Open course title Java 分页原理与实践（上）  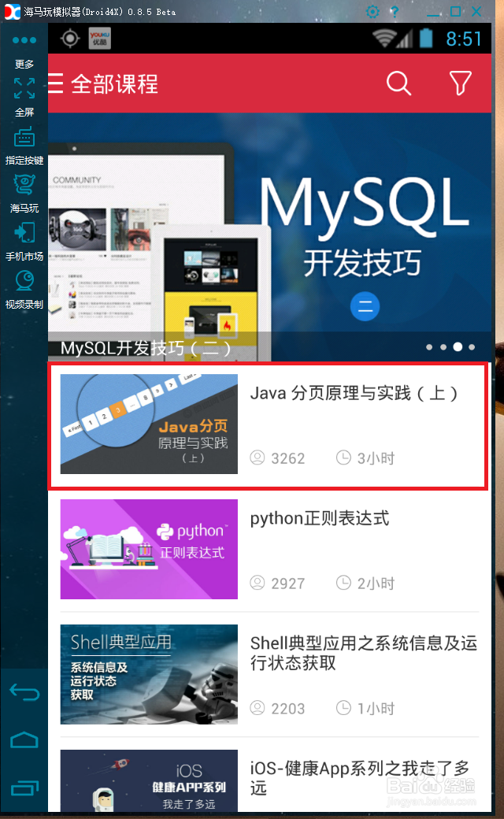tap(354, 393)
